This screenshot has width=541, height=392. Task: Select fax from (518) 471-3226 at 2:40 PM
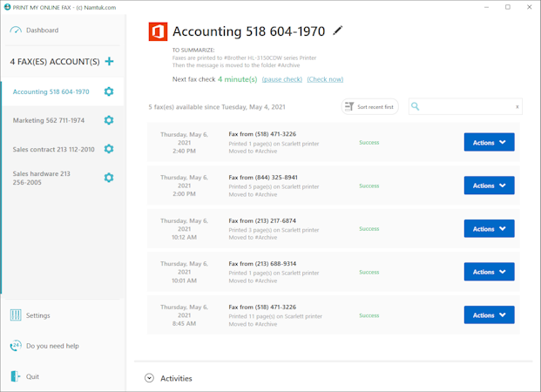tap(334, 142)
